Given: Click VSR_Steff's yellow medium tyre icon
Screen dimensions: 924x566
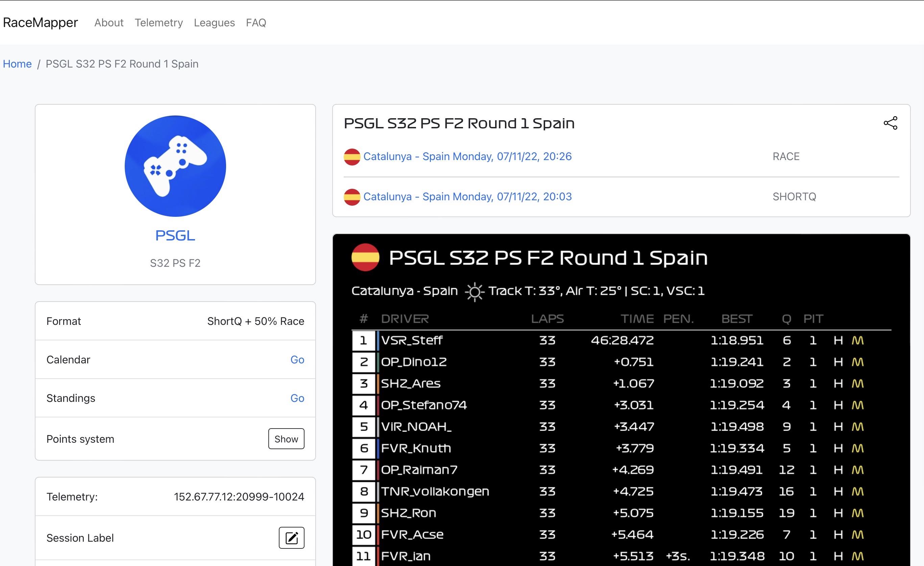Looking at the screenshot, I should 858,340.
